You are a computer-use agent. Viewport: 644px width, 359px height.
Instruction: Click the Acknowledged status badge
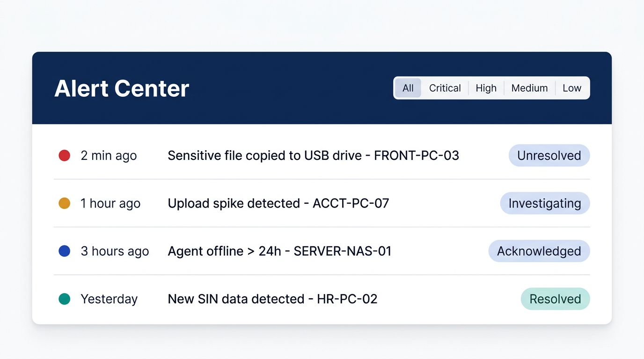click(x=539, y=251)
